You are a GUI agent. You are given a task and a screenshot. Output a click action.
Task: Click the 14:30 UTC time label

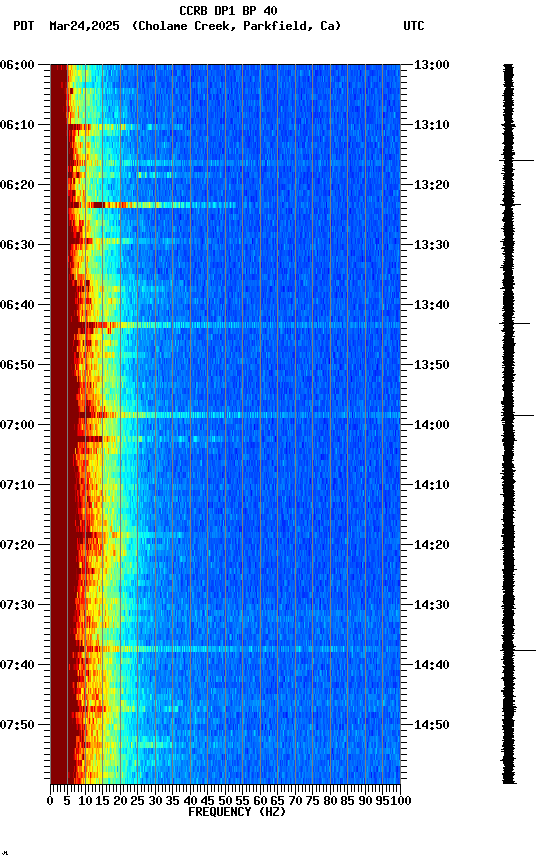432,605
